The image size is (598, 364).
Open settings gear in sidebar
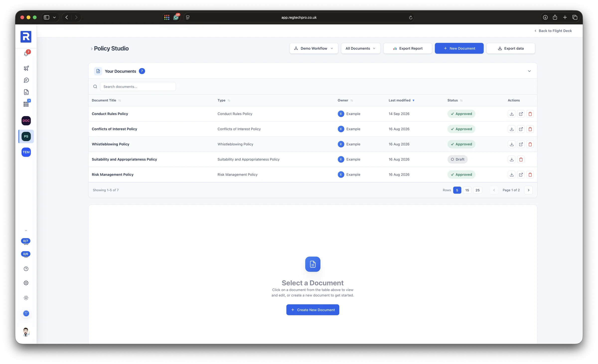(26, 283)
